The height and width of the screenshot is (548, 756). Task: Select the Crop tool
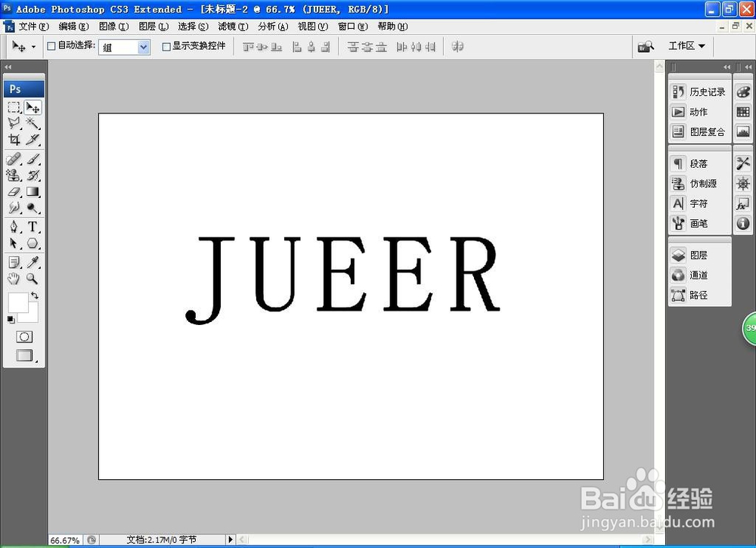coord(14,139)
